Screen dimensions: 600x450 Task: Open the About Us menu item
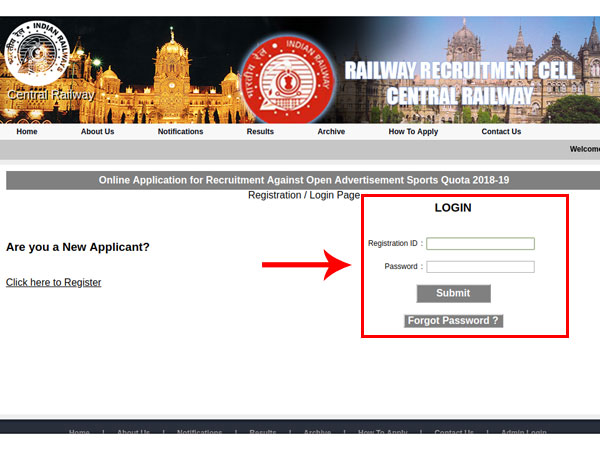pos(97,132)
